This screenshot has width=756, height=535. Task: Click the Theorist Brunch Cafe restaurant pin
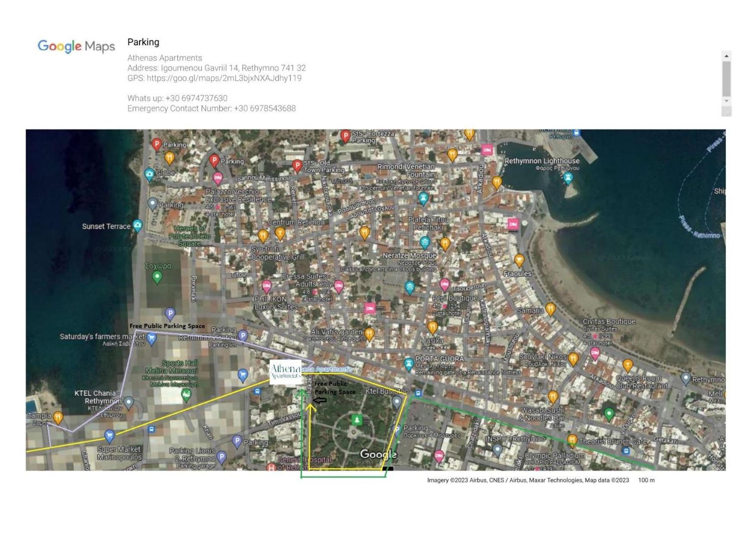click(572, 440)
